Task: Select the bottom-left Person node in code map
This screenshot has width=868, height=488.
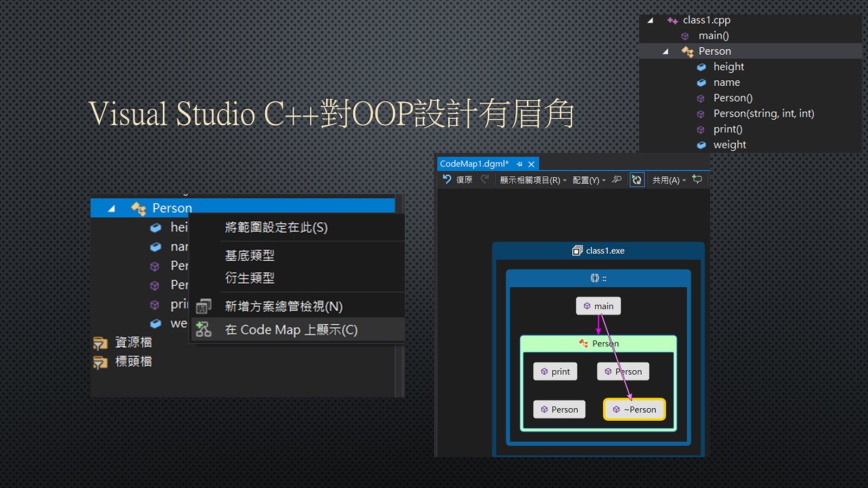Action: (x=559, y=409)
